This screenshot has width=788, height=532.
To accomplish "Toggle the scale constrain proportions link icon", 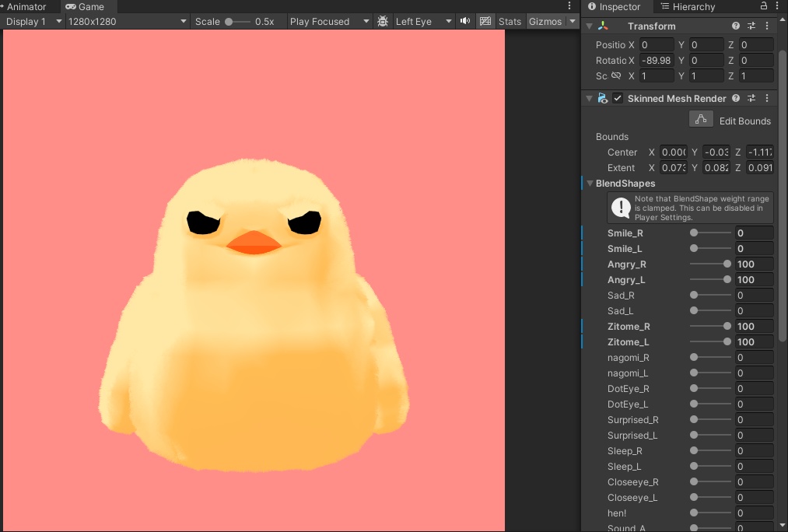I will click(x=616, y=76).
